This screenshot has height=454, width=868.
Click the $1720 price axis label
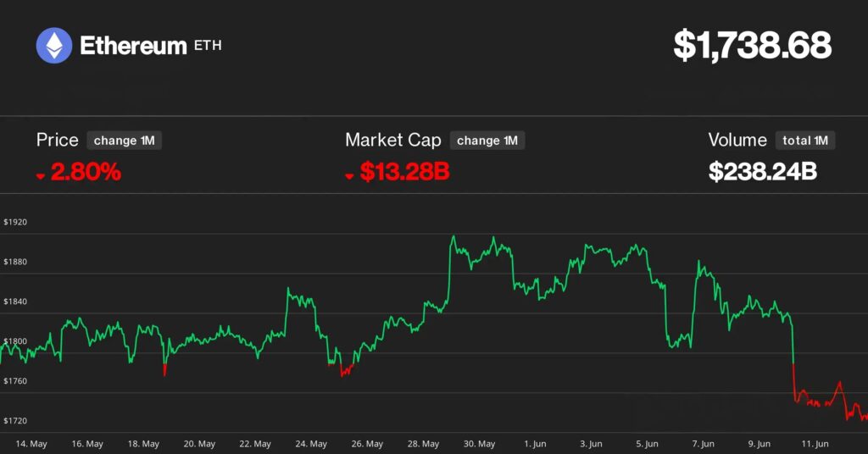15,421
